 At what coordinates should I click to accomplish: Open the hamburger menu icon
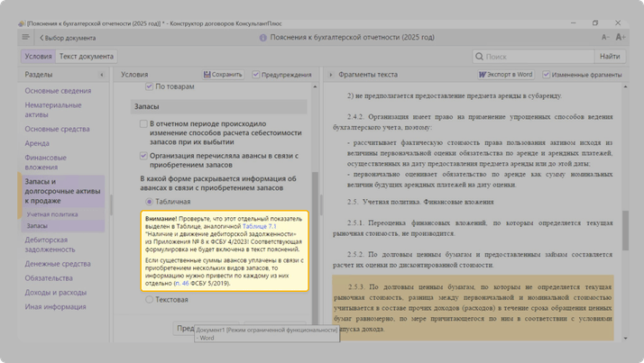coord(25,37)
